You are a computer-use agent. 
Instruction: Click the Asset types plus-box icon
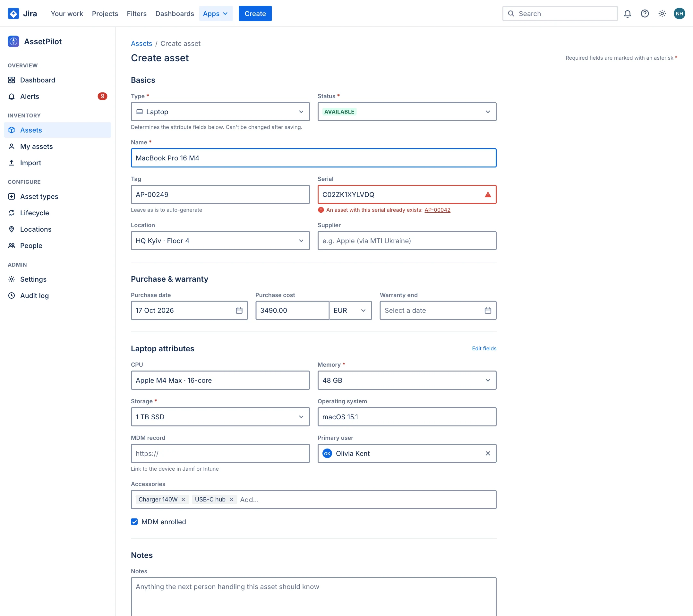click(x=12, y=197)
